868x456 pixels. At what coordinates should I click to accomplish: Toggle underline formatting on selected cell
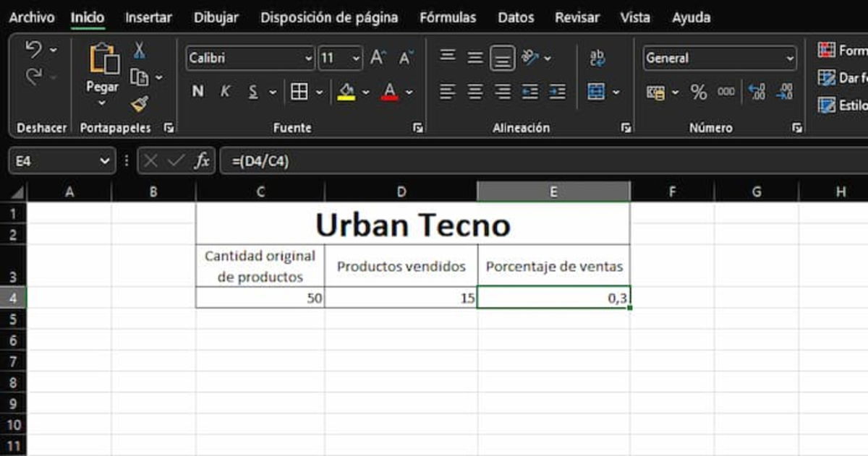[x=252, y=91]
